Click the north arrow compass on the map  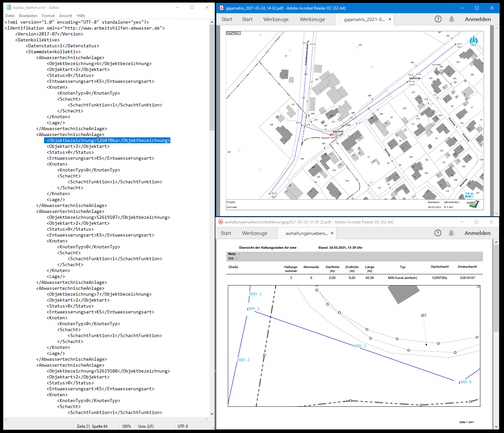(473, 41)
